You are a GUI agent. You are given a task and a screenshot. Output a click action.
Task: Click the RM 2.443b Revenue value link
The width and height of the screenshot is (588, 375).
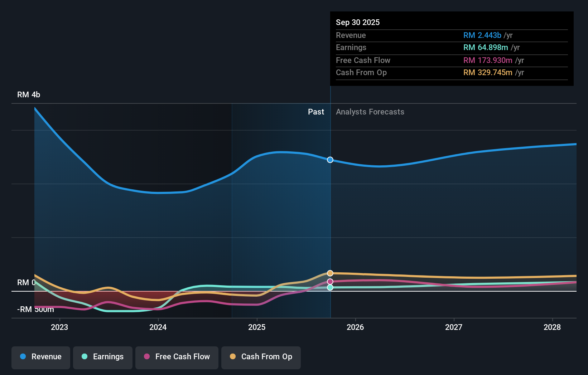click(x=482, y=35)
